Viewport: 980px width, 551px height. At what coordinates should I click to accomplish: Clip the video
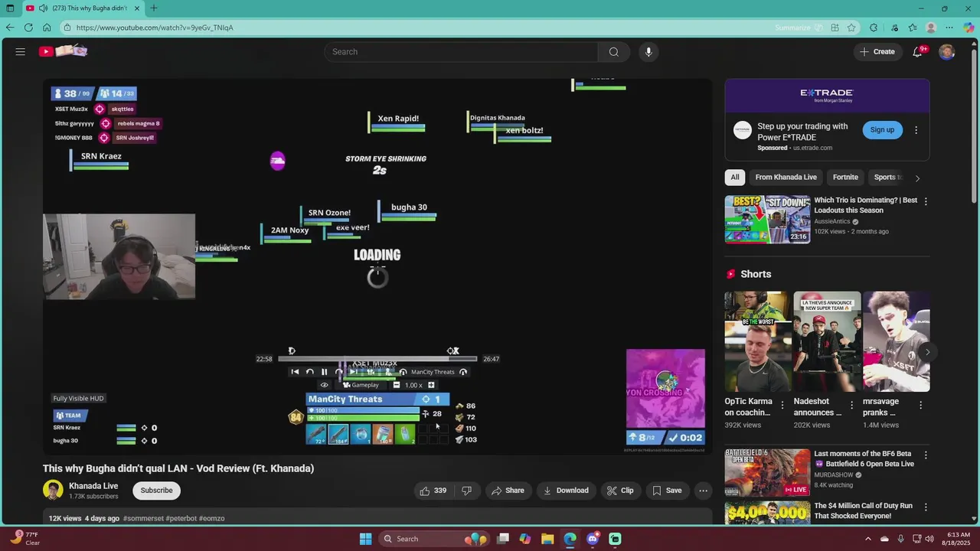(x=620, y=491)
